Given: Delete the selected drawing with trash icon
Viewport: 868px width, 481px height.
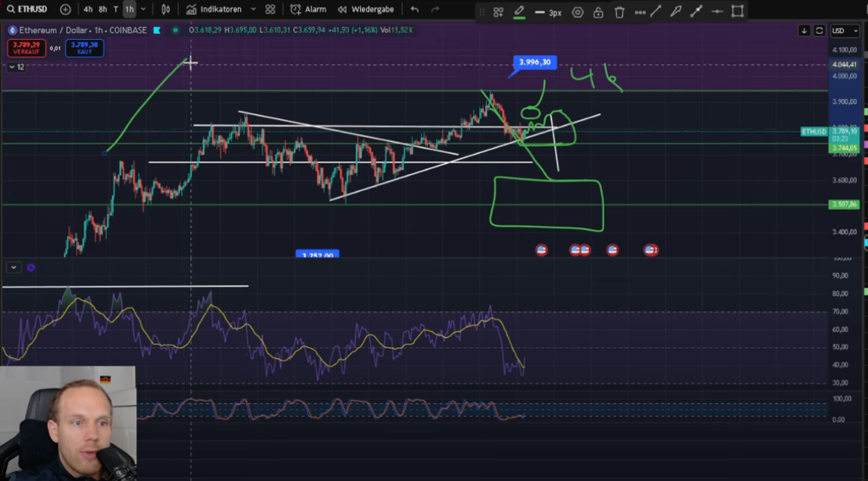Looking at the screenshot, I should point(619,12).
